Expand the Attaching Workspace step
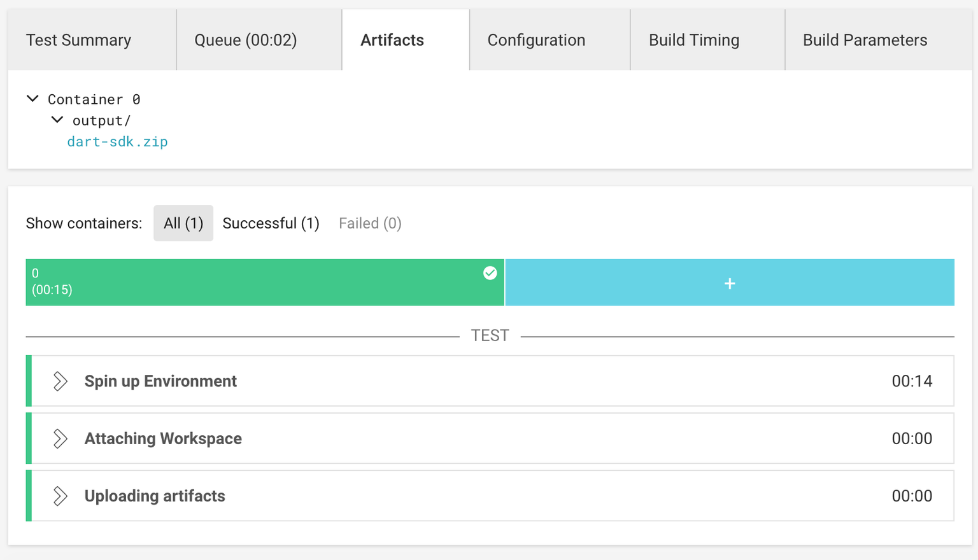 [x=163, y=438]
